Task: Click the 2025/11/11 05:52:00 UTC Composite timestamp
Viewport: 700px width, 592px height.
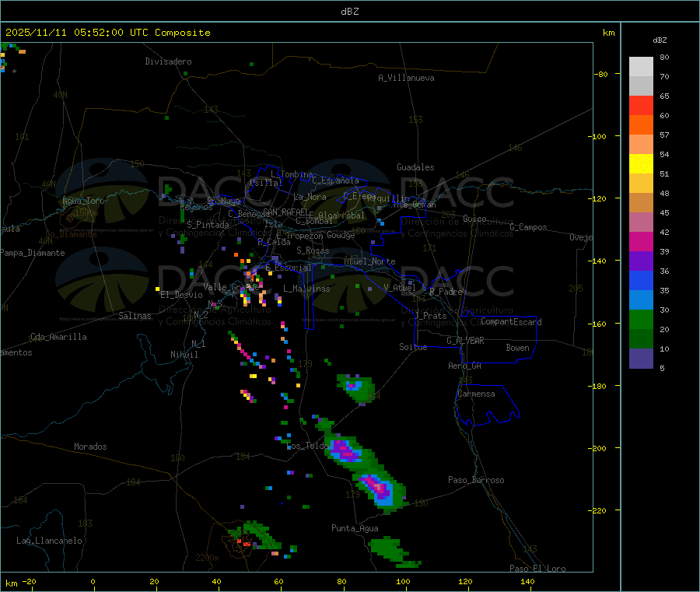Action: point(107,33)
